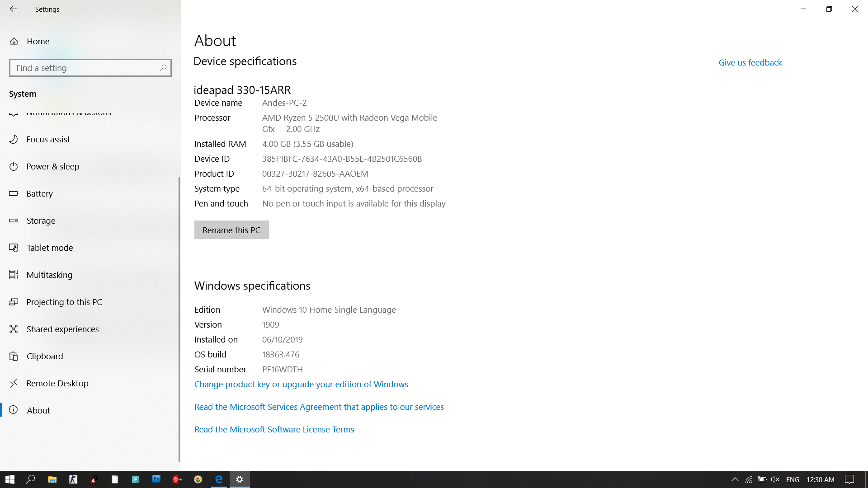Image resolution: width=868 pixels, height=488 pixels.
Task: Open the blank document icon in taskbar
Action: click(x=115, y=479)
